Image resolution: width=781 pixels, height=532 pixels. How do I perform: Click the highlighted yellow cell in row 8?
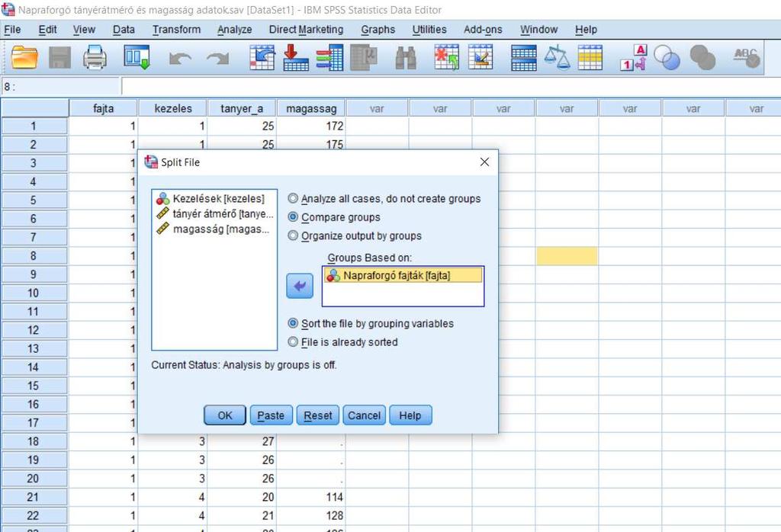pyautogui.click(x=567, y=256)
